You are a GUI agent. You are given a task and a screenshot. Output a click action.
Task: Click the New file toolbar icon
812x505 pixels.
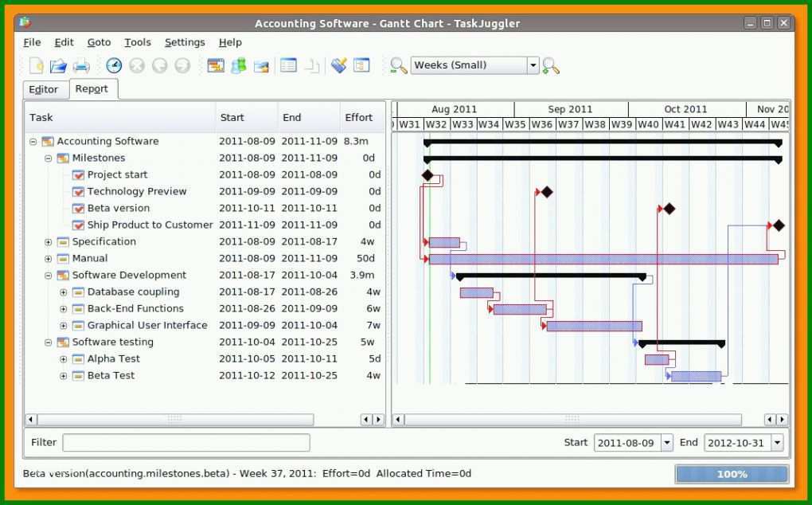(x=37, y=66)
